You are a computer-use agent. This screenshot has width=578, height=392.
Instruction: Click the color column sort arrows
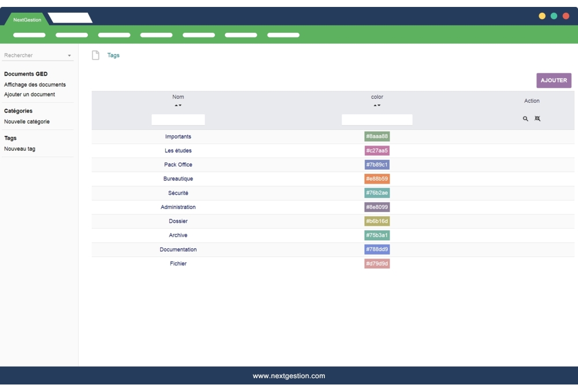[x=377, y=105]
